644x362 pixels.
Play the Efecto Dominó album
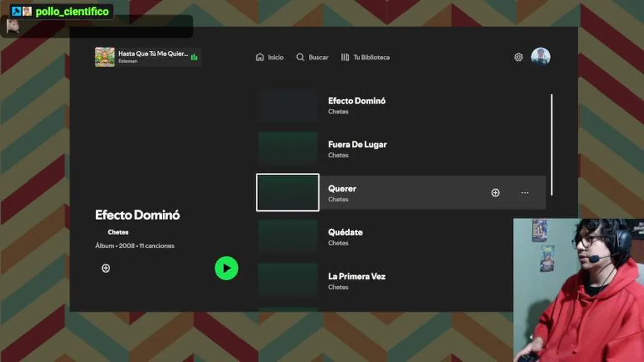tap(226, 268)
